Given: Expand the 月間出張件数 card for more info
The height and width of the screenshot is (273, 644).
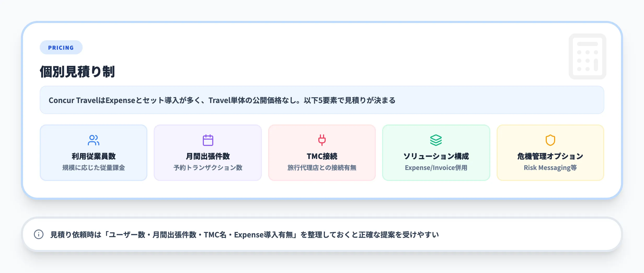Looking at the screenshot, I should click(x=208, y=153).
